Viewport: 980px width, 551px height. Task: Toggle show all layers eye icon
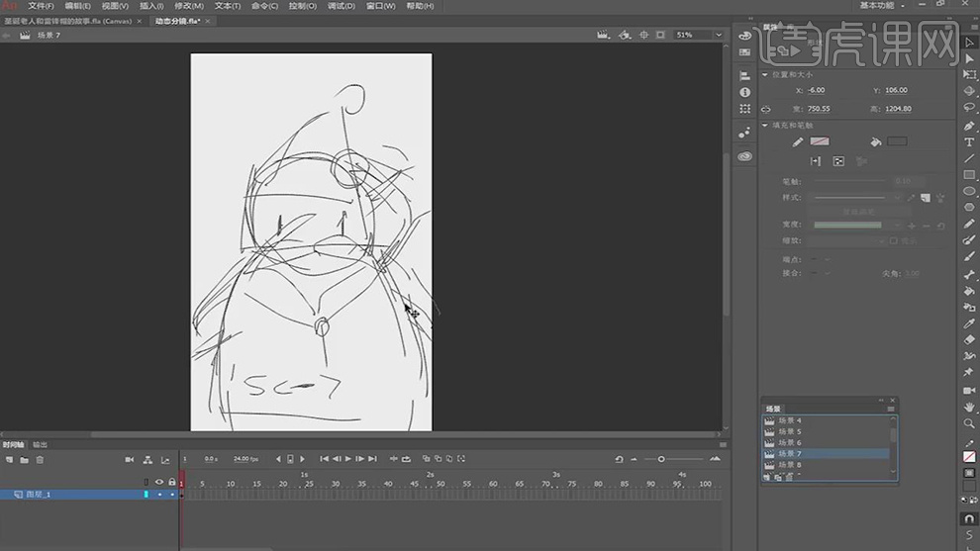point(158,482)
